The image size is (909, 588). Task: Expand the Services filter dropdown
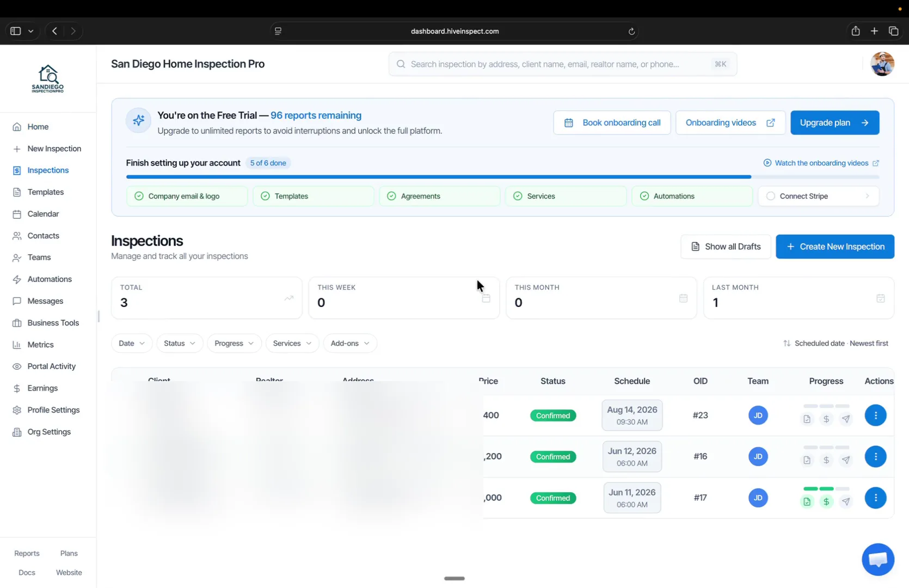pyautogui.click(x=292, y=344)
